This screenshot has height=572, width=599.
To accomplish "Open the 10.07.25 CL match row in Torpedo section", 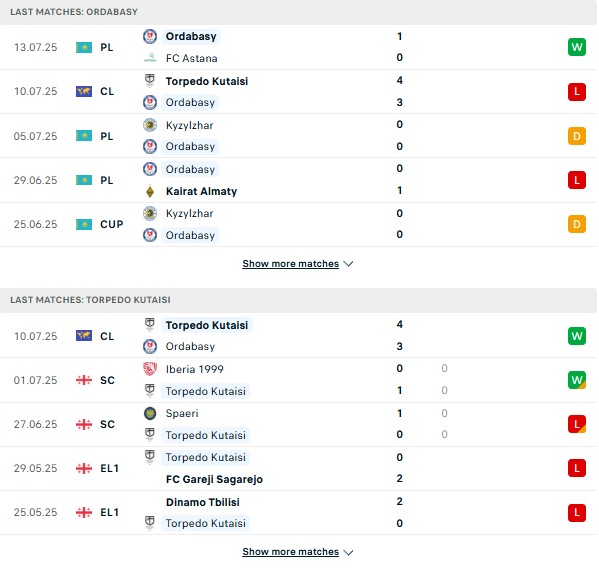I will (298, 336).
